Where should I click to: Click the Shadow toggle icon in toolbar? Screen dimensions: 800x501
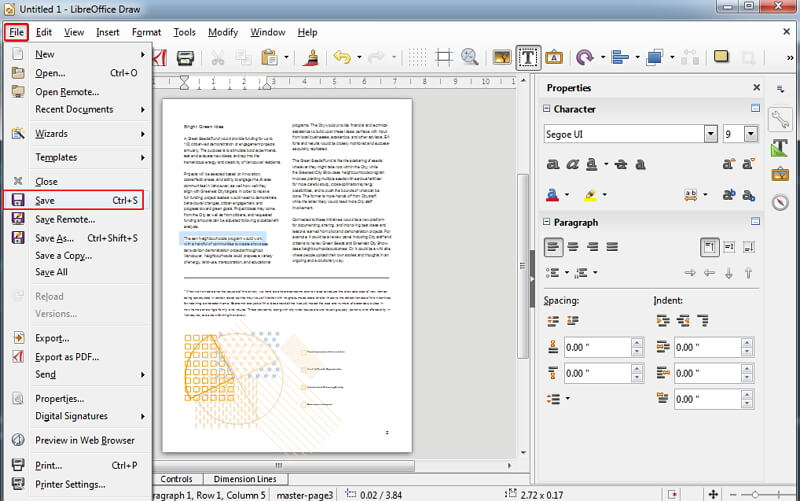[721, 57]
